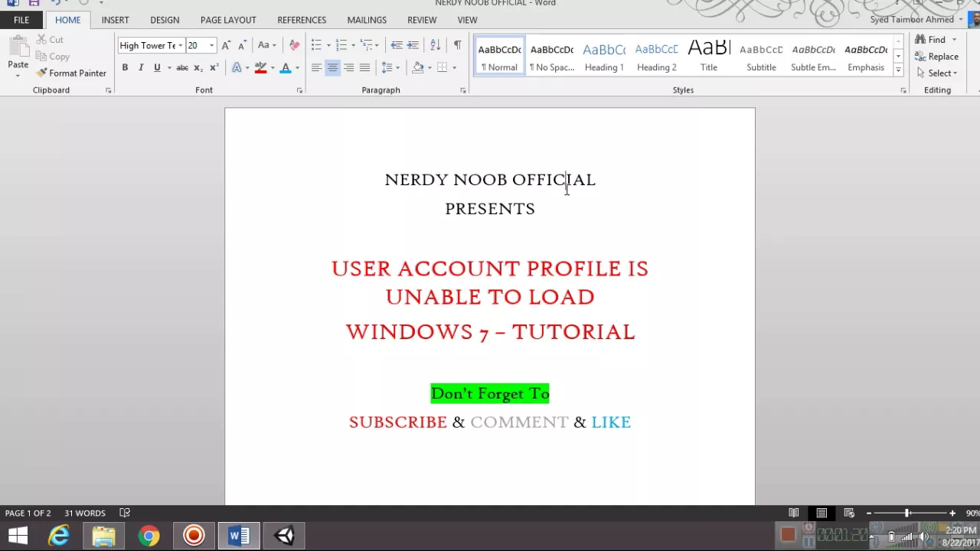980x551 pixels.
Task: Sort the selected text alphabetically
Action: click(435, 46)
